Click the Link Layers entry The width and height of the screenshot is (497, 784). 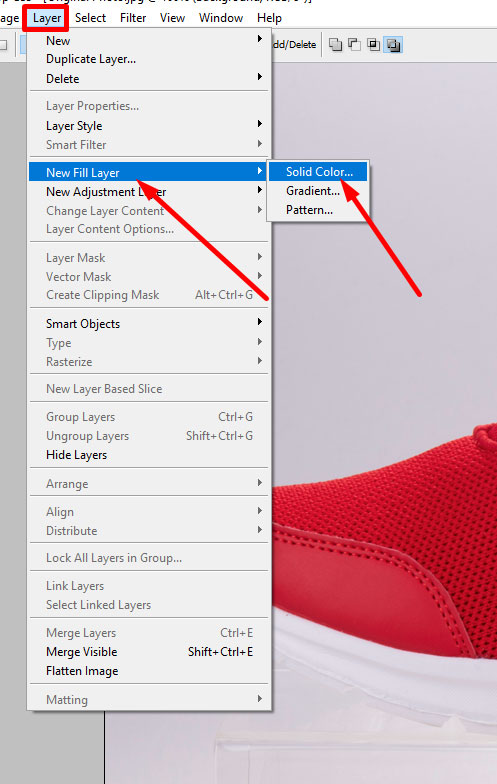(x=149, y=586)
